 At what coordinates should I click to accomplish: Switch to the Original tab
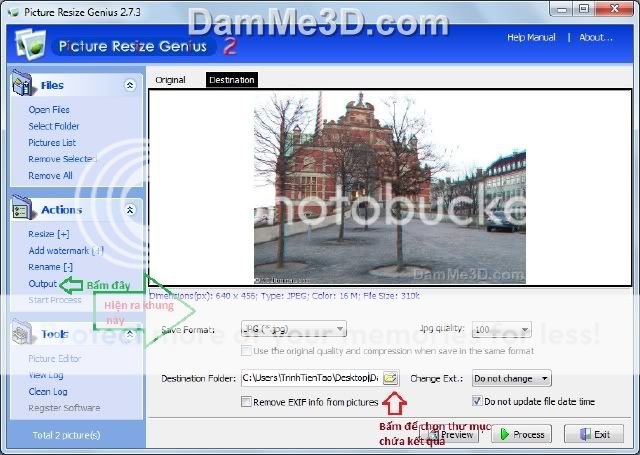170,80
